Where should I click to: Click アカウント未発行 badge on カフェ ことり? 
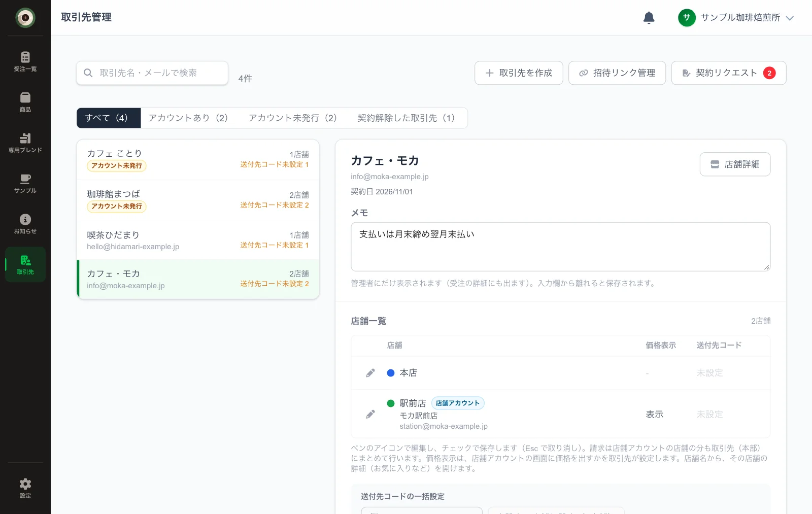(x=117, y=166)
